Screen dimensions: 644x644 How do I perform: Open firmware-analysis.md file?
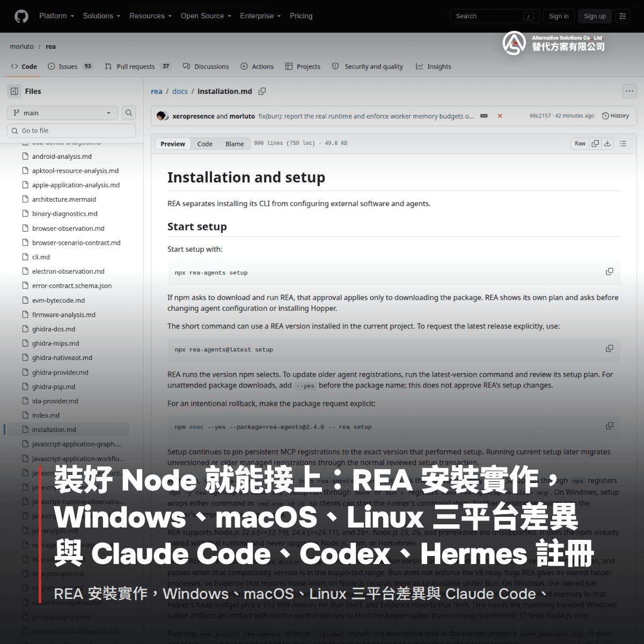click(63, 314)
